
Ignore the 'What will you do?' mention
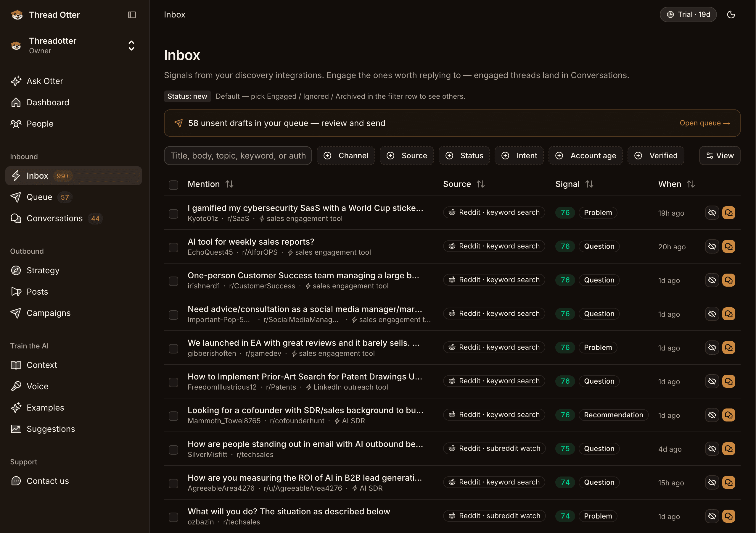[x=712, y=516]
